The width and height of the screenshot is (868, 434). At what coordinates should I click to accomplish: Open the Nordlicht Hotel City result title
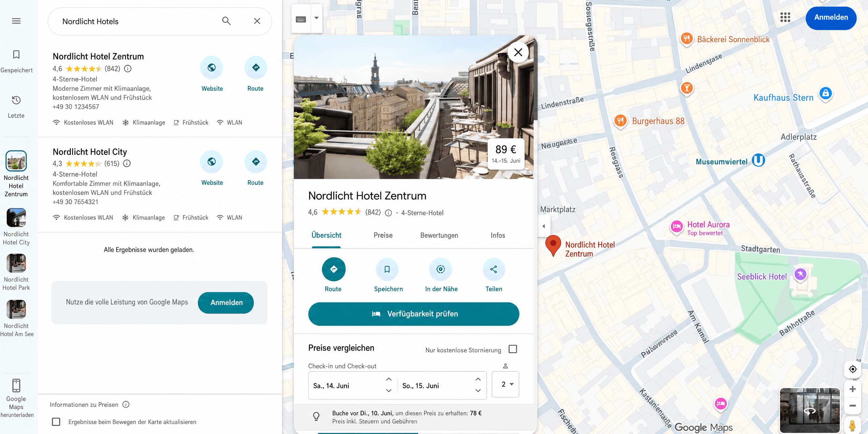tap(90, 152)
